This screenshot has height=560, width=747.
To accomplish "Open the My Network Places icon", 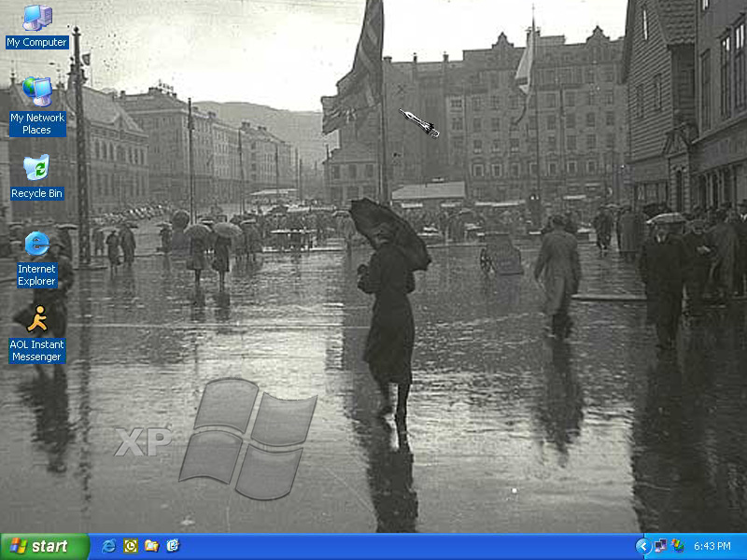I will tap(36, 91).
